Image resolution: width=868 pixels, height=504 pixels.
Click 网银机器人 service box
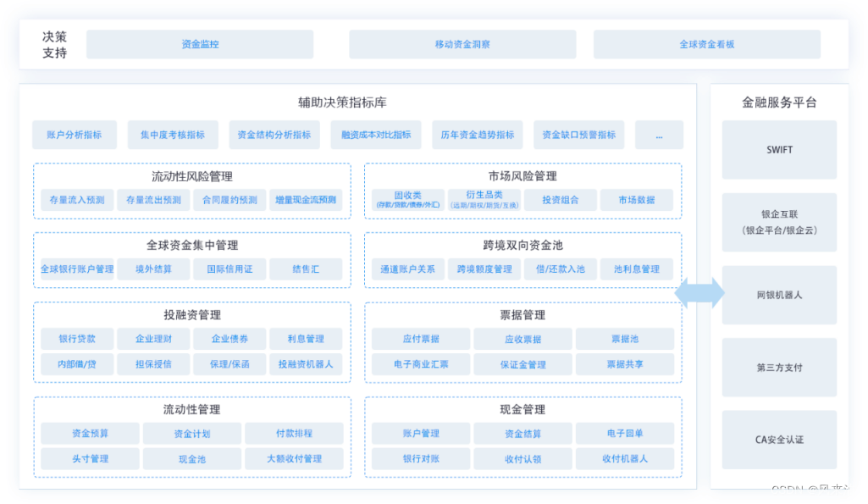pos(779,295)
